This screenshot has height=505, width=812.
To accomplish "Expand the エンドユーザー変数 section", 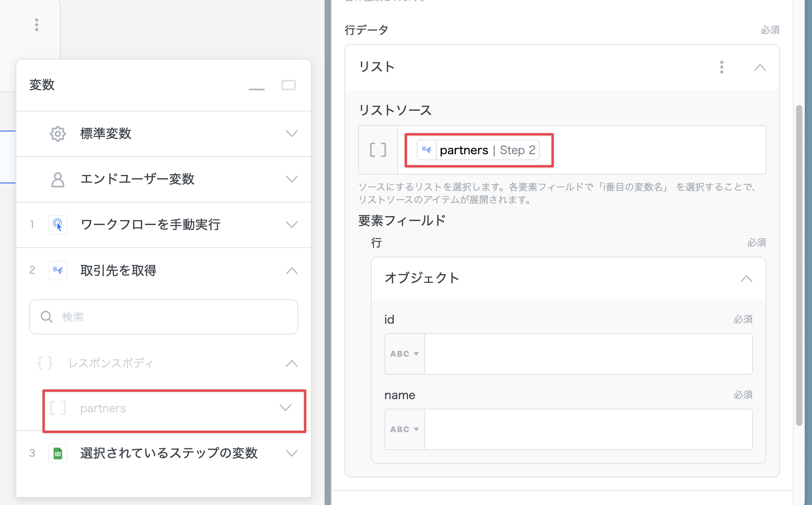I will click(x=291, y=179).
